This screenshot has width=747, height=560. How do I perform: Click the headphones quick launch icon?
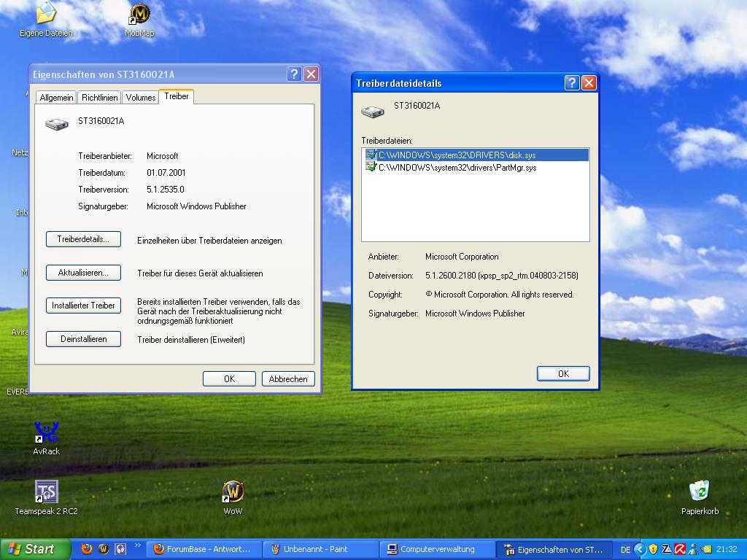point(120,549)
